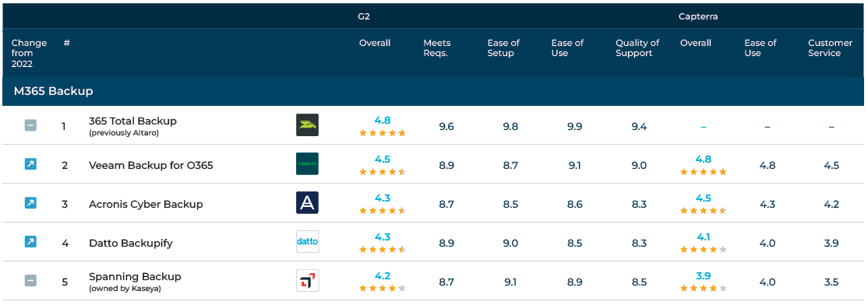Screen dimensions: 868x305
Task: Click the G2 Overall column header
Action: [x=375, y=43]
